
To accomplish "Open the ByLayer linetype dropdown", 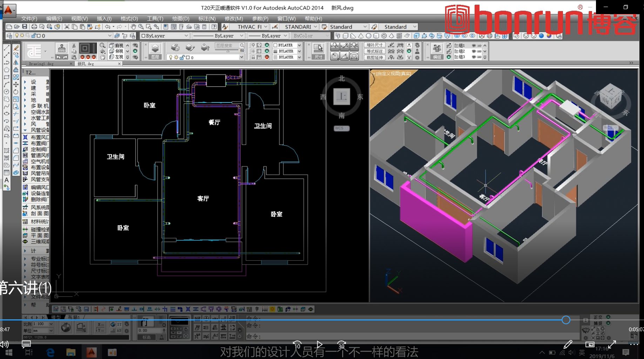I will [241, 36].
